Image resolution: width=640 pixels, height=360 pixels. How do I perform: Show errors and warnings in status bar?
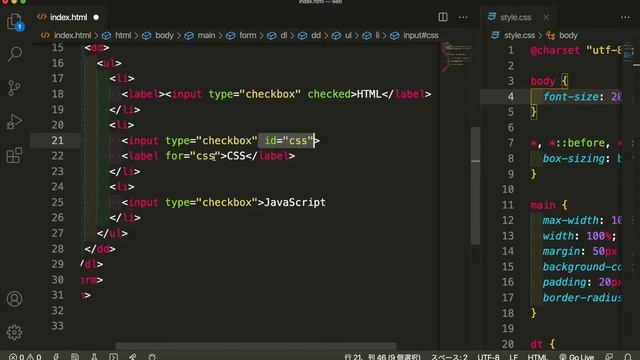tap(25, 357)
